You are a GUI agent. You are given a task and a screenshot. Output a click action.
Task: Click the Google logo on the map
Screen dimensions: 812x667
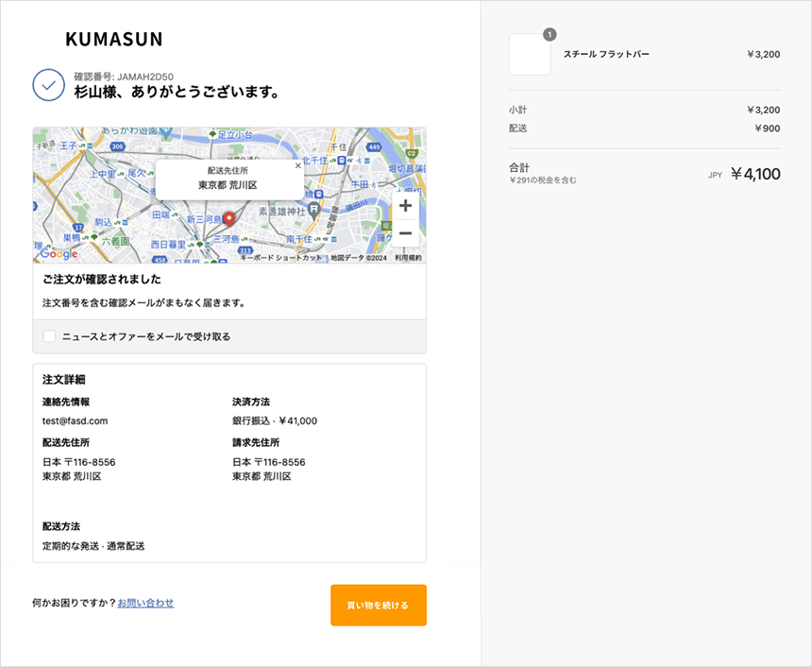click(58, 254)
